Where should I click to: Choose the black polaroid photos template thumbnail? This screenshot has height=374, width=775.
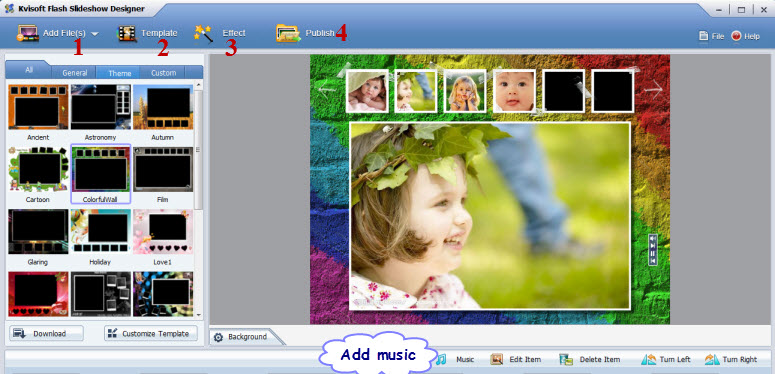point(100,293)
